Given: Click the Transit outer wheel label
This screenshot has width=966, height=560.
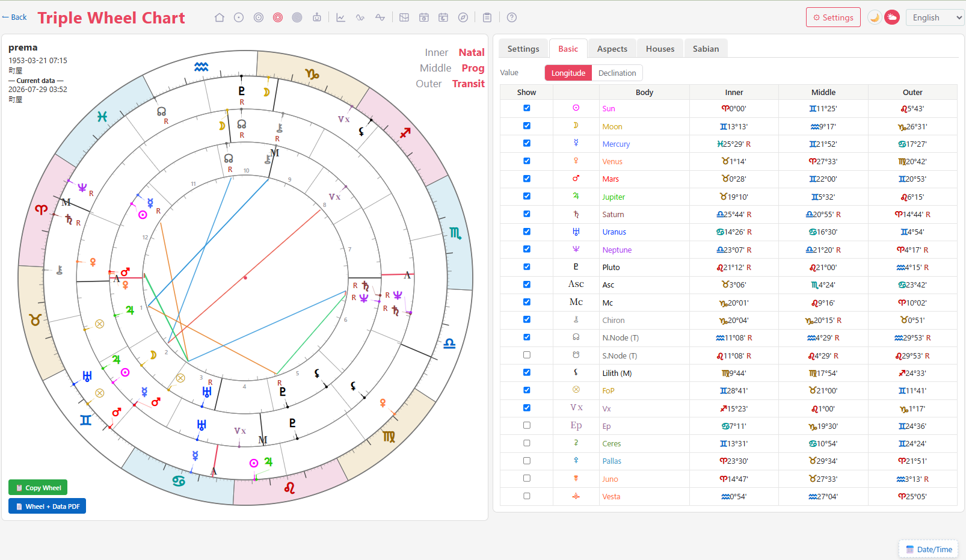Looking at the screenshot, I should click(469, 84).
